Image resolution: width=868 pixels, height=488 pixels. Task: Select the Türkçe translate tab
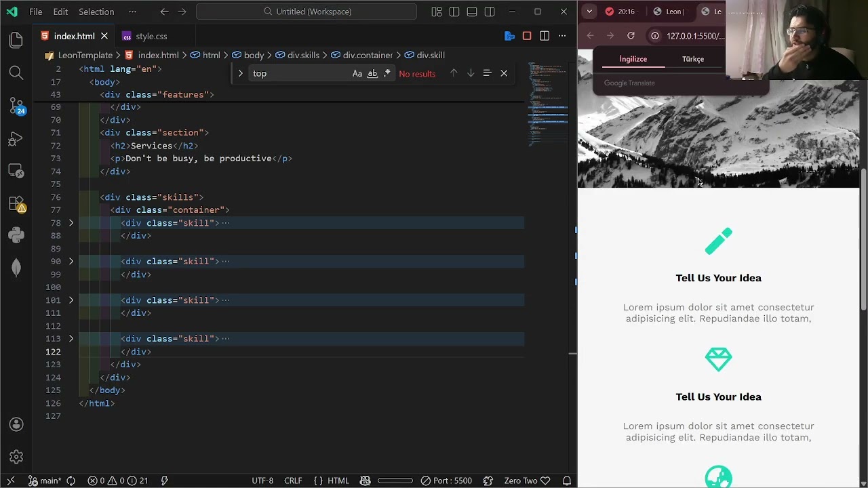(693, 59)
